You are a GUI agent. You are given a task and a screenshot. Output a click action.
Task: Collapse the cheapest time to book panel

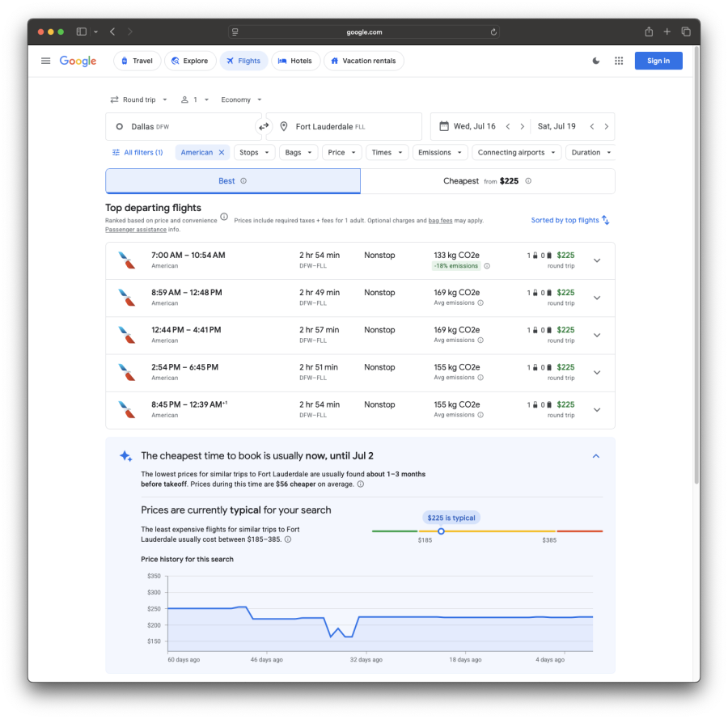coord(595,456)
